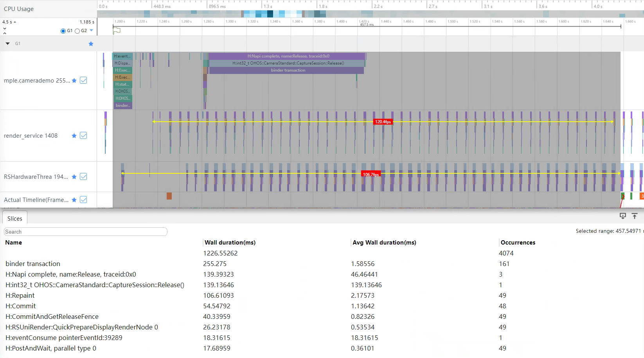The width and height of the screenshot is (644, 358).
Task: Click the maximize-panel up arrow icon
Action: coord(635,216)
